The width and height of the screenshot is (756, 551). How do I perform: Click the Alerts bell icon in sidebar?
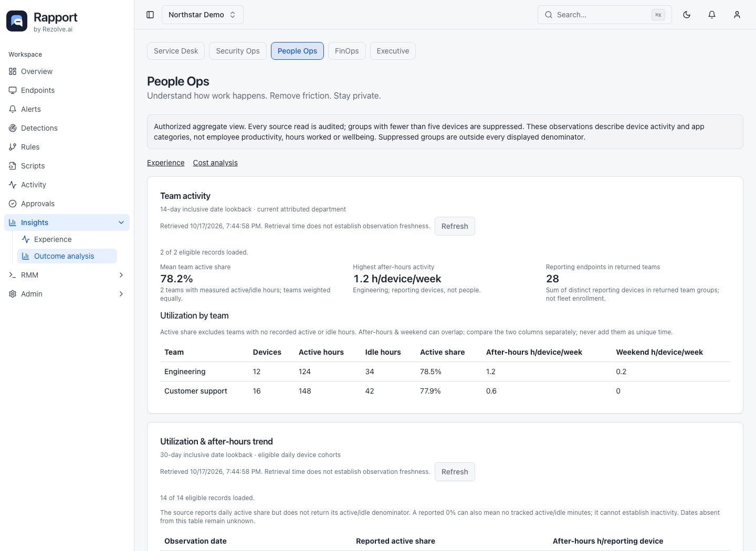(x=13, y=109)
